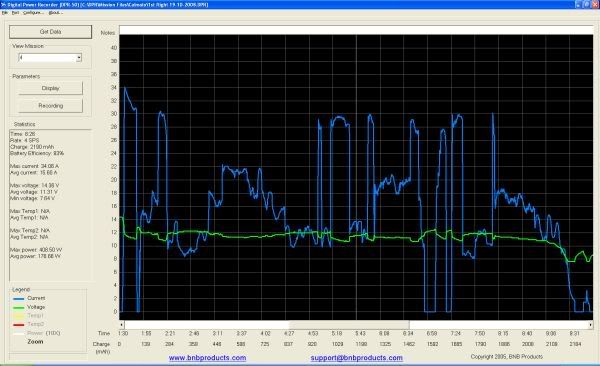The height and width of the screenshot is (366, 600).
Task: Click the Zoom label in Legend
Action: coord(35,341)
